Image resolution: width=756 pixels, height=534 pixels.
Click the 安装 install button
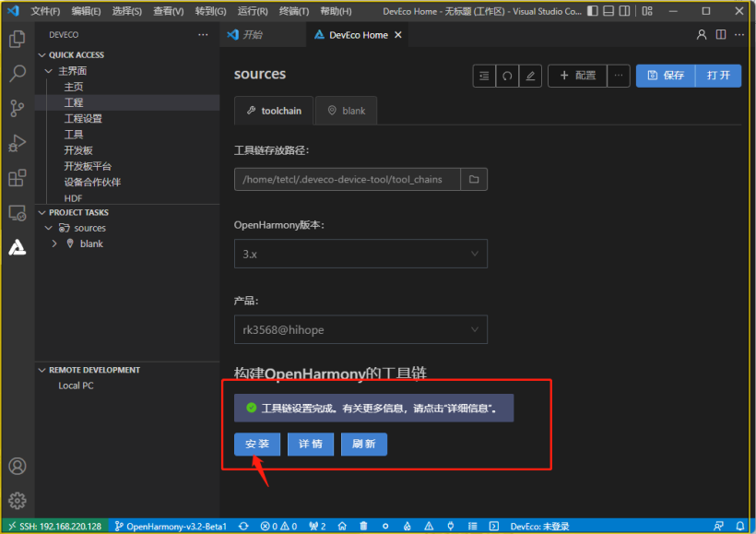click(257, 444)
